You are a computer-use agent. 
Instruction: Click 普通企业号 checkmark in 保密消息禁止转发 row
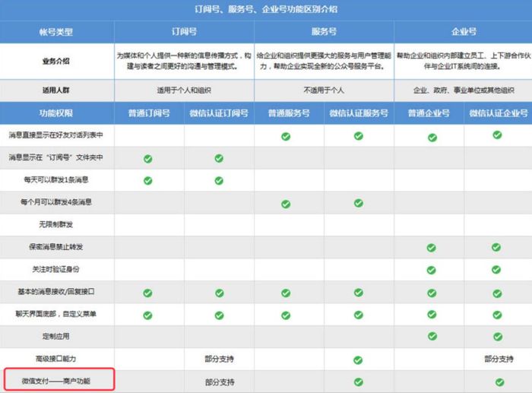pos(431,248)
